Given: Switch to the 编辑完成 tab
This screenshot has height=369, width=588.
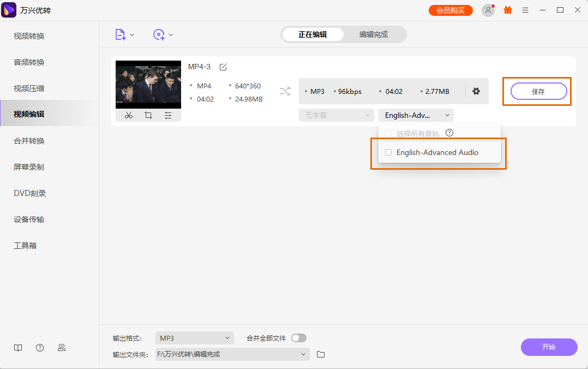Looking at the screenshot, I should (374, 34).
